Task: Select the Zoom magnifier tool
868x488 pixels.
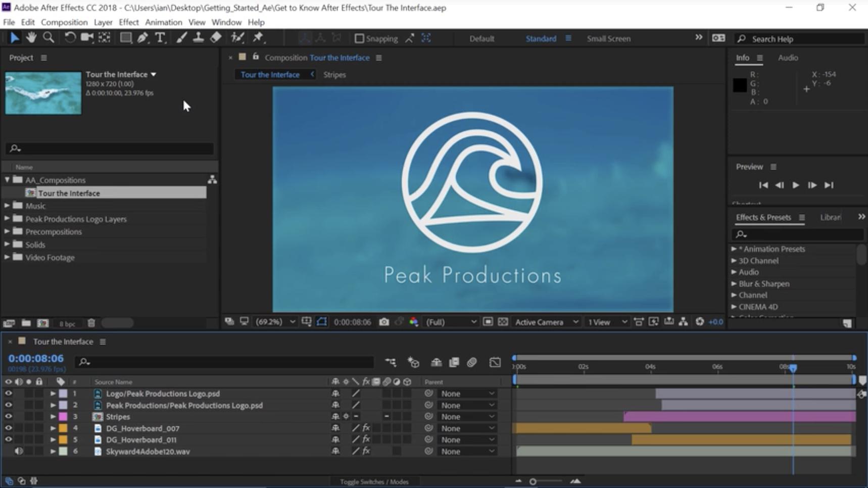Action: click(49, 37)
